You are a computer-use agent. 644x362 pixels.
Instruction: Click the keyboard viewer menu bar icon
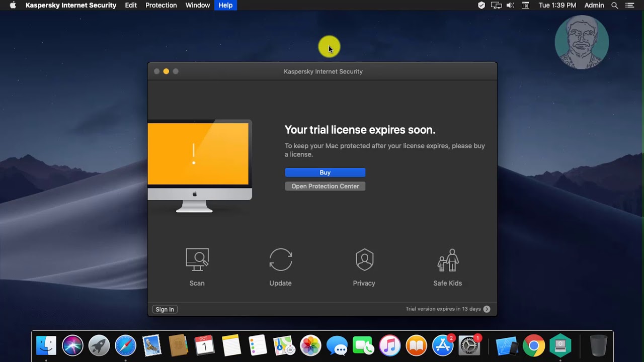click(x=525, y=5)
